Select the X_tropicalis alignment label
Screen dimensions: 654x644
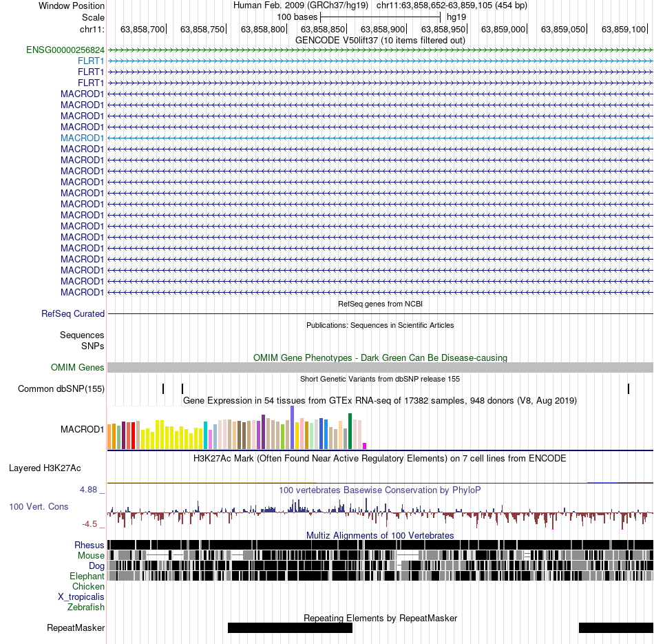point(81,597)
